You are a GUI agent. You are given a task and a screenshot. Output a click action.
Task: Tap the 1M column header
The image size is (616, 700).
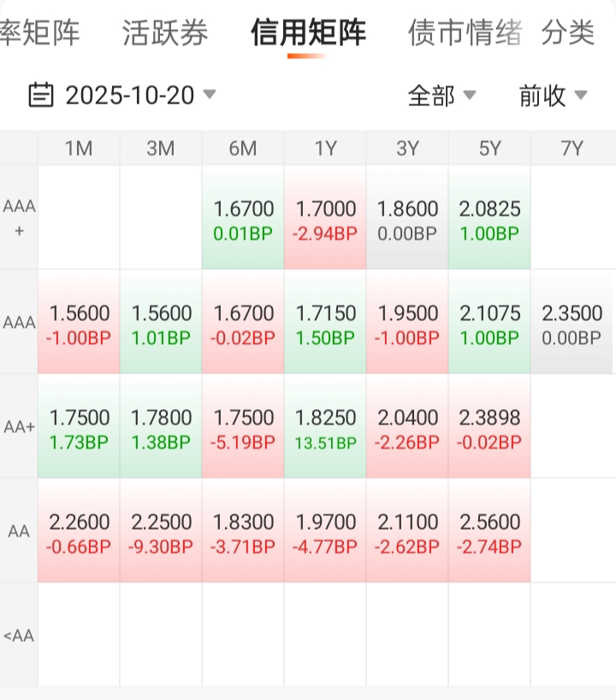pos(79,148)
